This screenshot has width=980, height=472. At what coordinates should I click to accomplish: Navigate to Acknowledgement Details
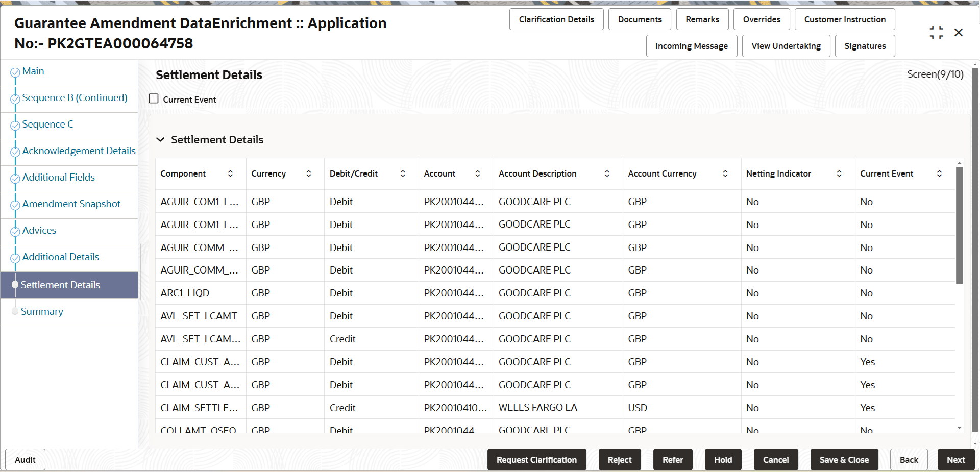pyautogui.click(x=79, y=151)
